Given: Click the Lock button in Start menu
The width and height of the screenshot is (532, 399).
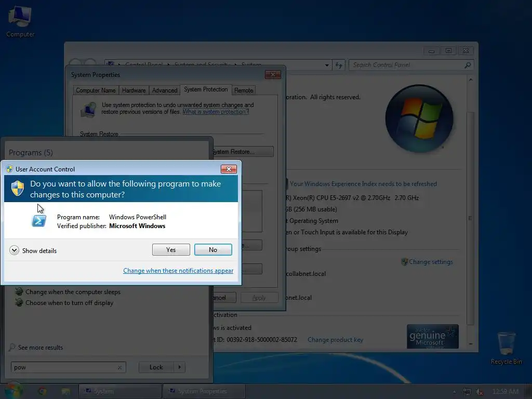Looking at the screenshot, I should point(156,367).
